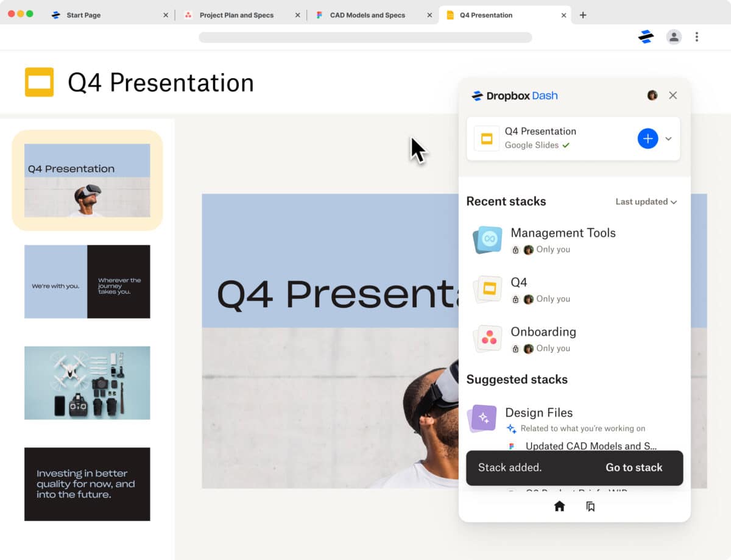731x560 pixels.
Task: Open a new browser tab
Action: [x=583, y=15]
